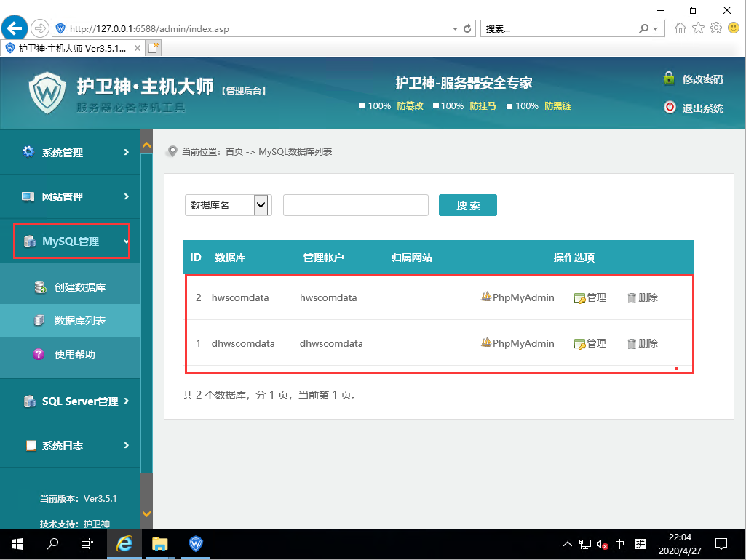Open the 数据库名 search field dropdown
This screenshot has width=746, height=560.
[262, 205]
